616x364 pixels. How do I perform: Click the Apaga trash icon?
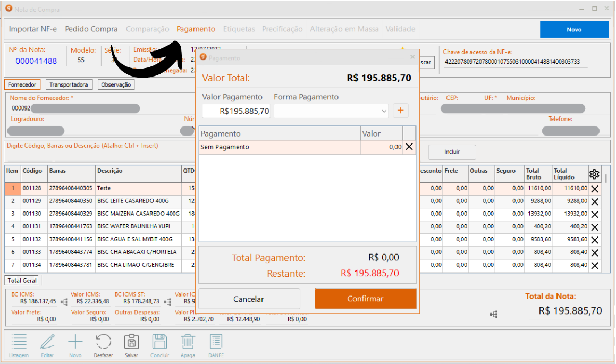188,342
